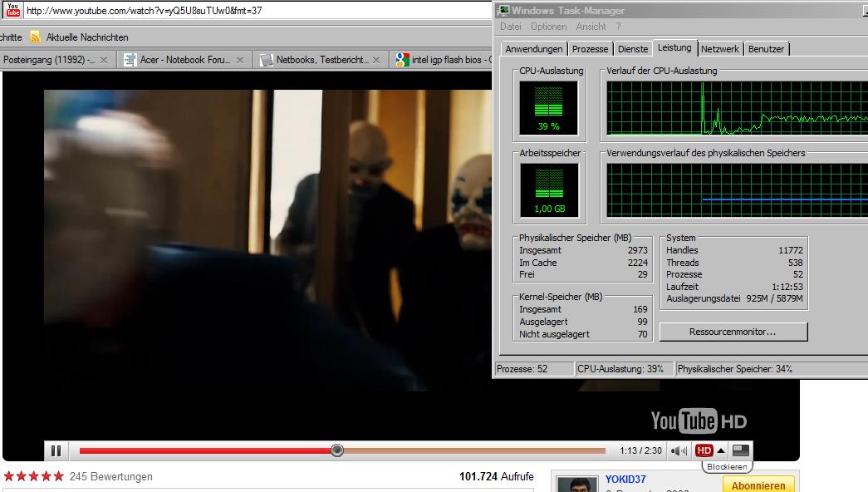Click the Auslagerungsdatei value 925M / 5879M
The height and width of the screenshot is (492, 868).
(774, 298)
